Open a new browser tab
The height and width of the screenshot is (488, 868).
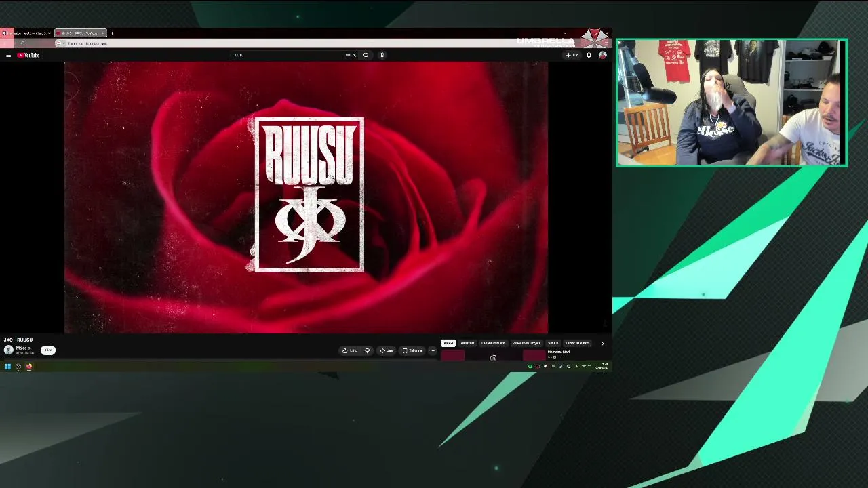pyautogui.click(x=112, y=33)
